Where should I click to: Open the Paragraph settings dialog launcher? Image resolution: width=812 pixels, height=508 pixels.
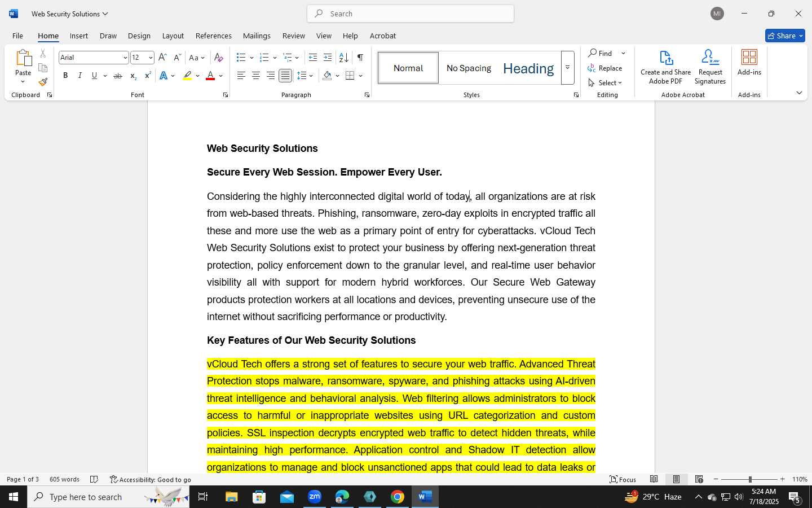point(367,95)
